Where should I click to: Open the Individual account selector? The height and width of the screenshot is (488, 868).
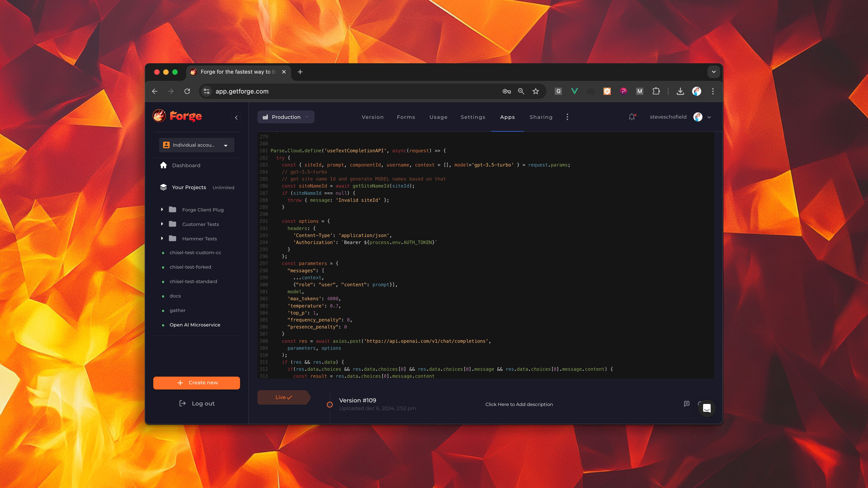(x=196, y=145)
